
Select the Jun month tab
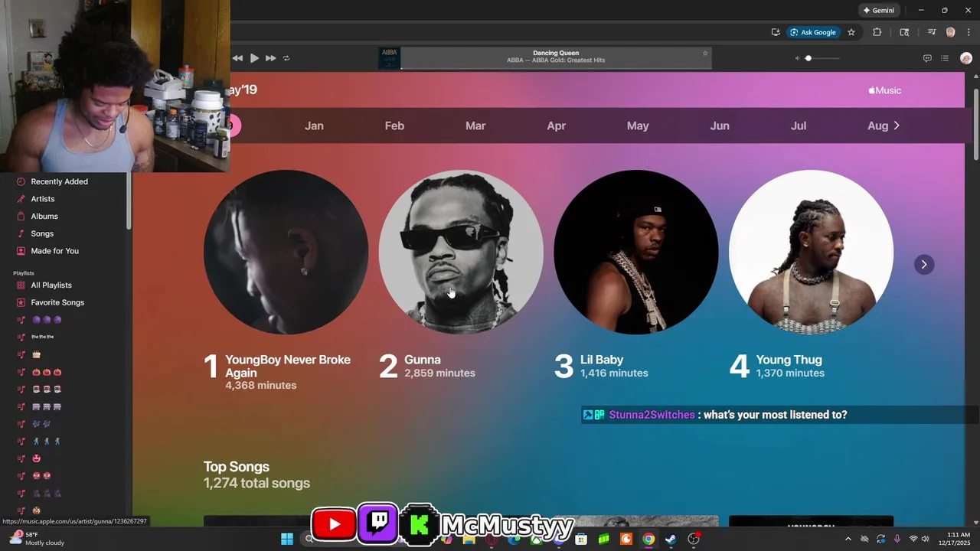coord(720,126)
